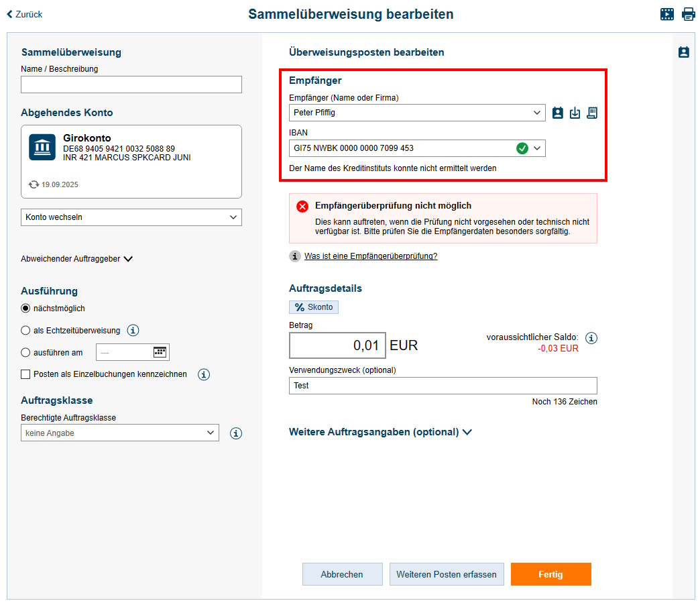Click the Fertig button
700x603 pixels.
[x=550, y=574]
